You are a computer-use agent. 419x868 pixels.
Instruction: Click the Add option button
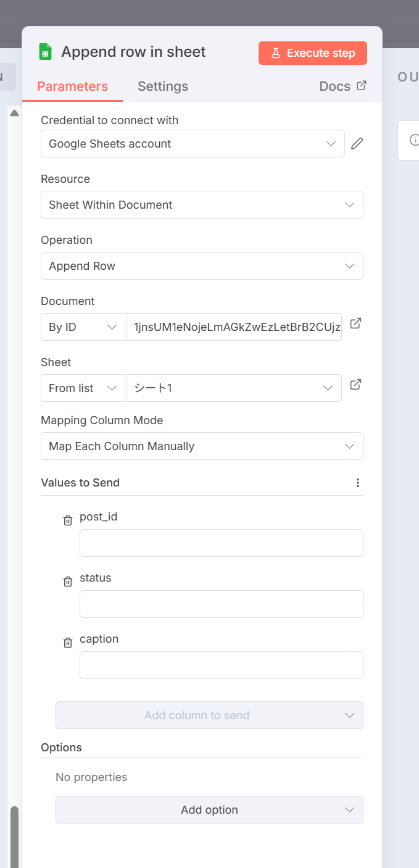pos(209,810)
